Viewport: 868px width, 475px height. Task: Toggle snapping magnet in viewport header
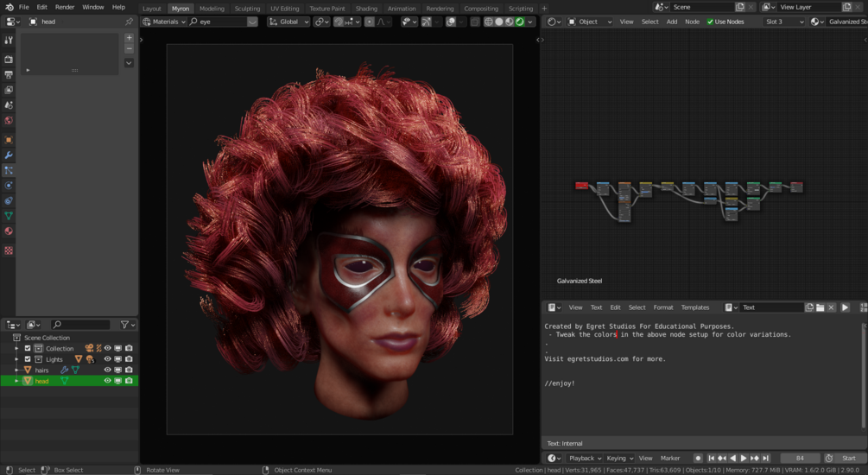point(338,22)
